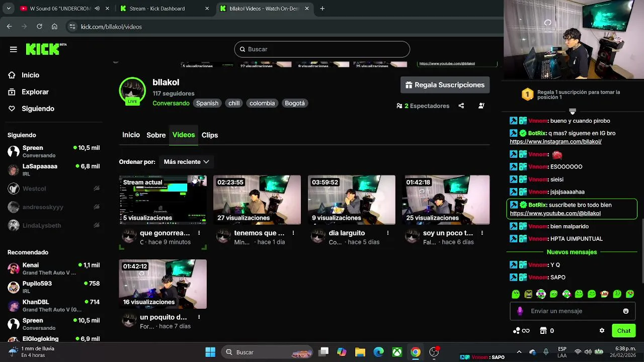The width and height of the screenshot is (644, 362).
Task: Open chat settings gear icon
Action: [602, 331]
